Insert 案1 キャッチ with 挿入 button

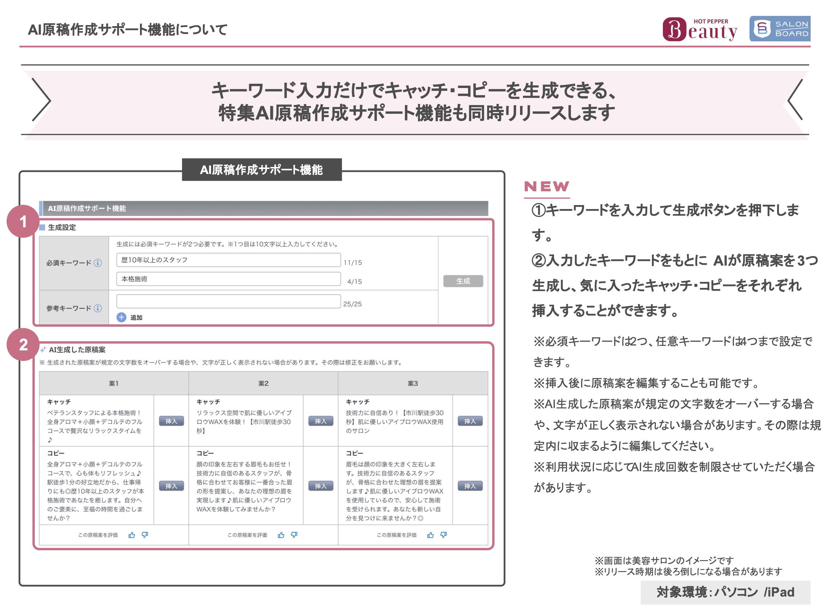point(171,421)
